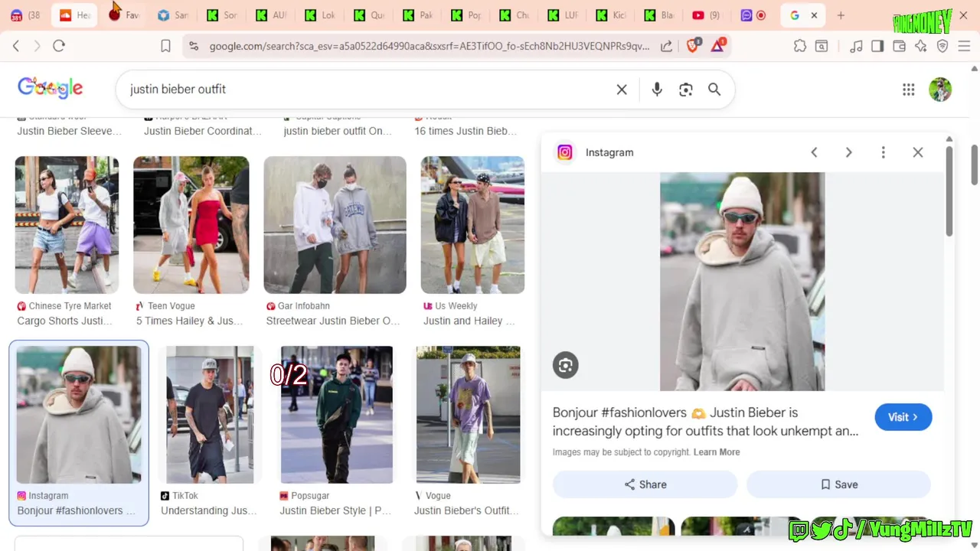
Task: Open the Gar Infobahn streetwear image
Action: 335,225
